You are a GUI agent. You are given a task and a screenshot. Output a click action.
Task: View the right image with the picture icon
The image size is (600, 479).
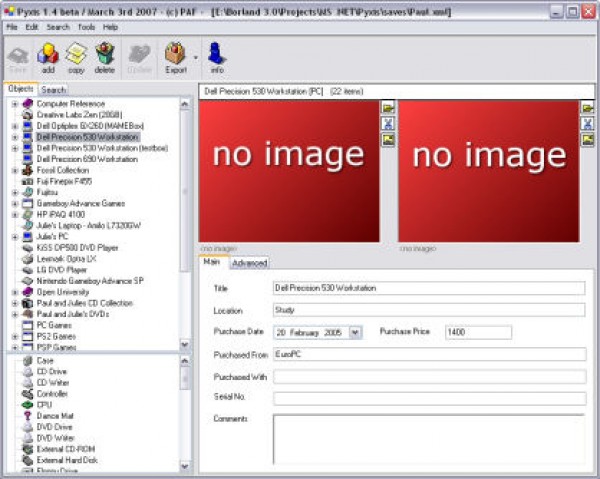pos(587,140)
